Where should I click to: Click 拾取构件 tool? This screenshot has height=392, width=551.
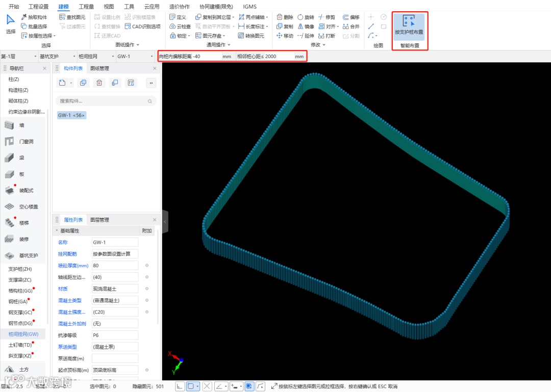(x=34, y=17)
